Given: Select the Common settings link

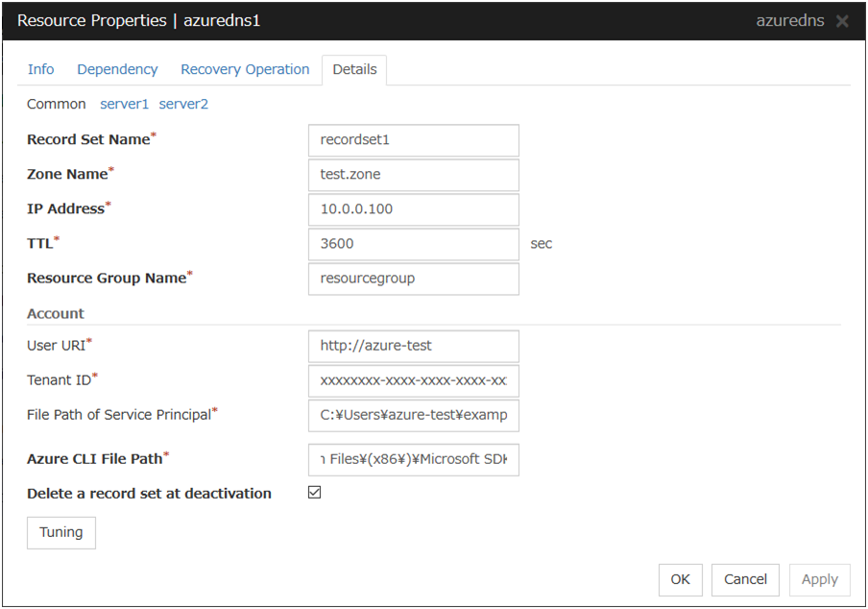Looking at the screenshot, I should point(56,104).
